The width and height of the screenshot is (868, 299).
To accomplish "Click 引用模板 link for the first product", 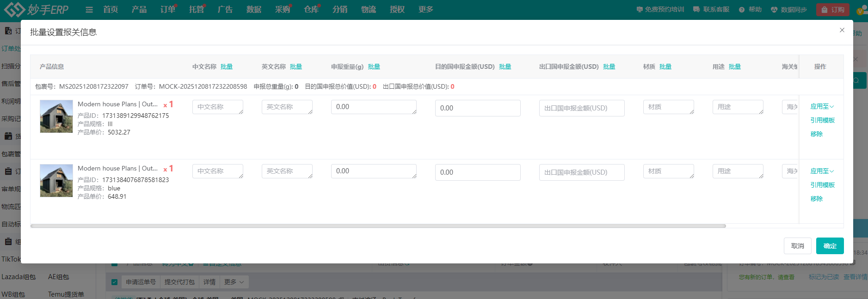I will 822,120.
